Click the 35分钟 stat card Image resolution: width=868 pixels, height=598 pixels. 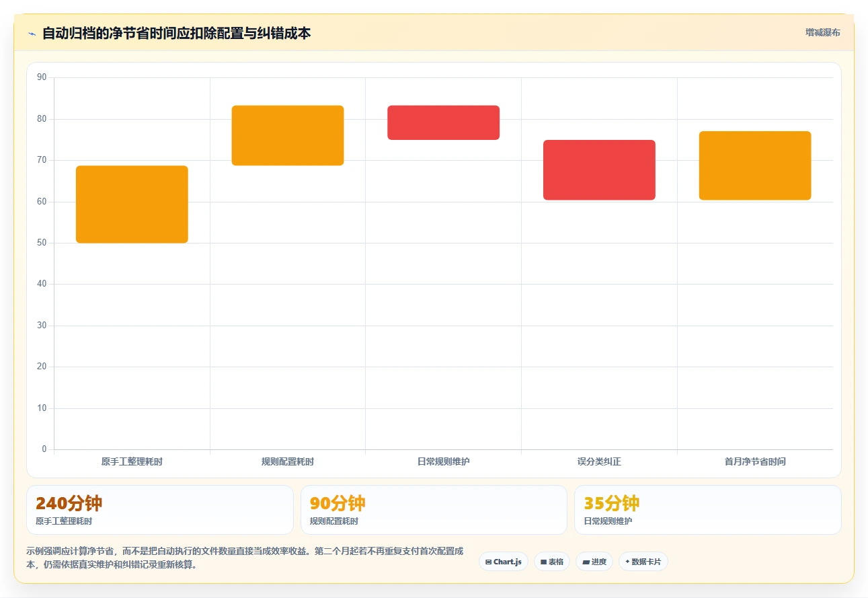coord(707,510)
